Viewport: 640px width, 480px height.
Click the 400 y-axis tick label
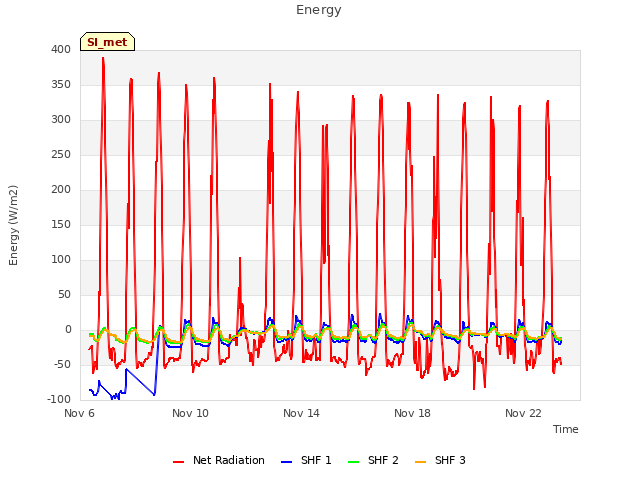pyautogui.click(x=61, y=49)
